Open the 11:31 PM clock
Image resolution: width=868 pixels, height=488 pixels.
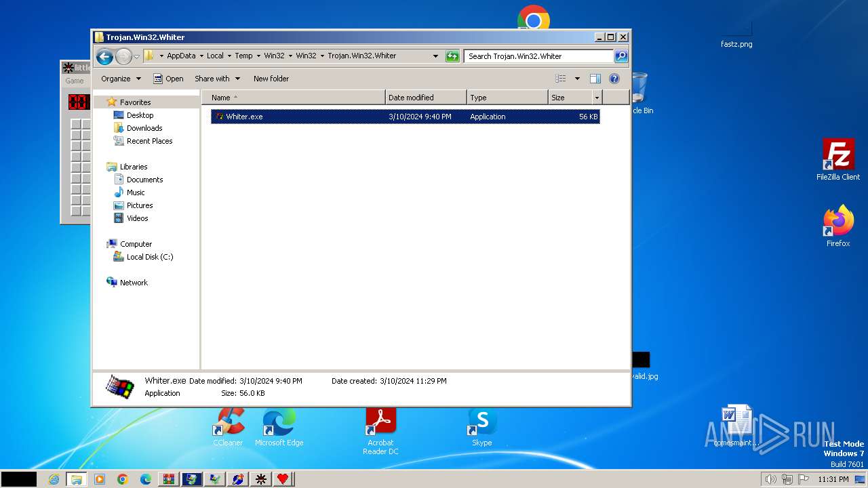coord(833,479)
